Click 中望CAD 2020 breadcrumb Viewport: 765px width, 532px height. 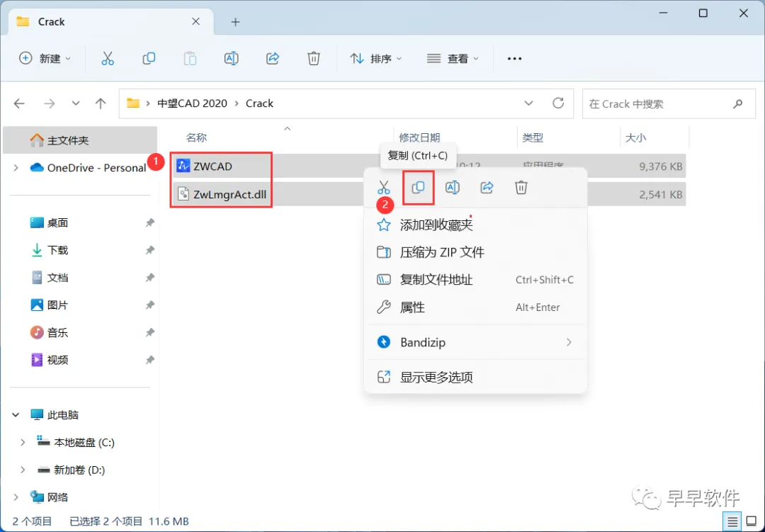(x=192, y=103)
